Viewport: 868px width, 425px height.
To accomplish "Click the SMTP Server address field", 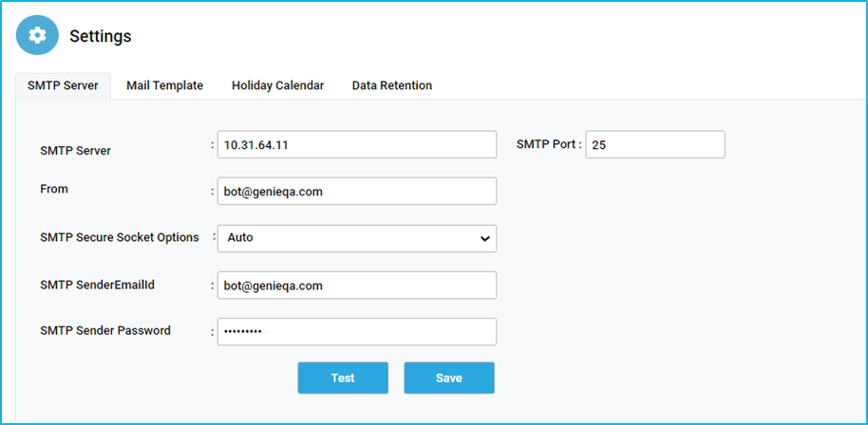I will (x=356, y=145).
